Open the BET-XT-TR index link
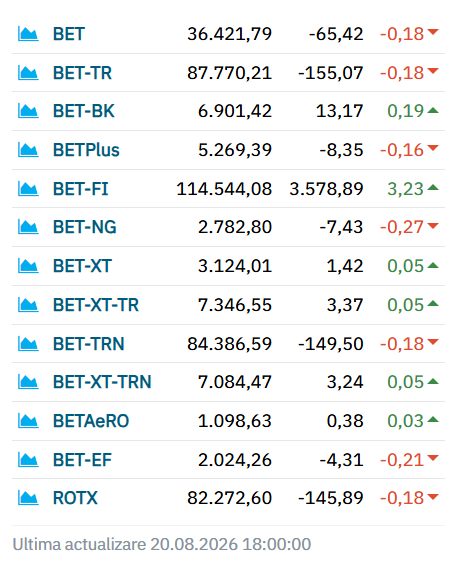 pyautogui.click(x=96, y=305)
